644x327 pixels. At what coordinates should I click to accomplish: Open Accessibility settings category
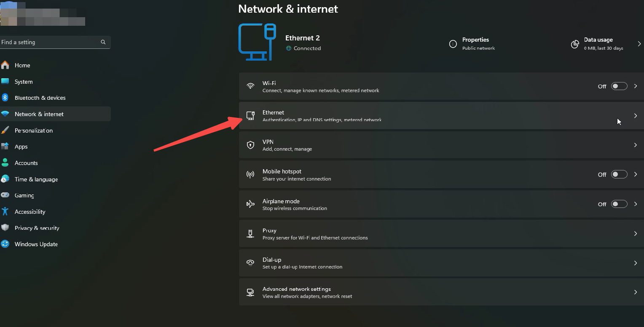pyautogui.click(x=55, y=212)
